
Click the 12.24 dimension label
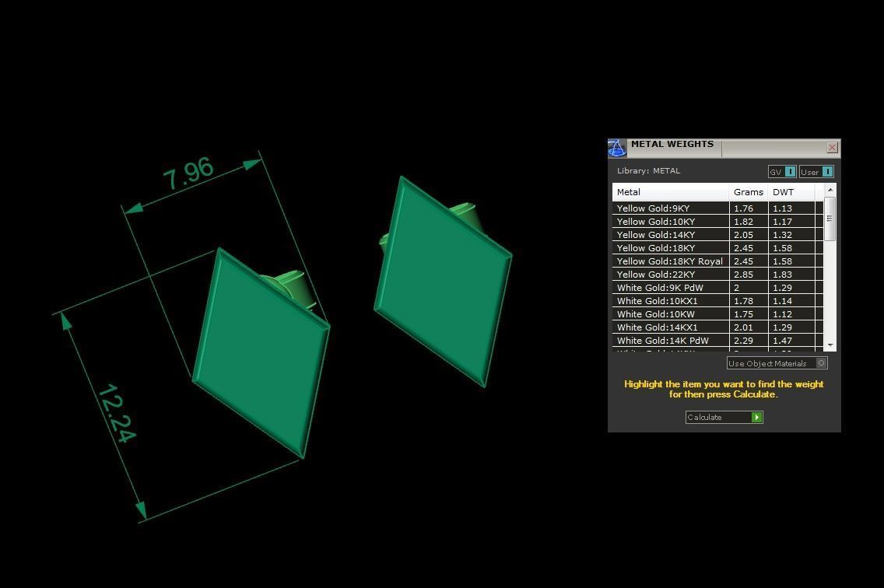click(118, 413)
